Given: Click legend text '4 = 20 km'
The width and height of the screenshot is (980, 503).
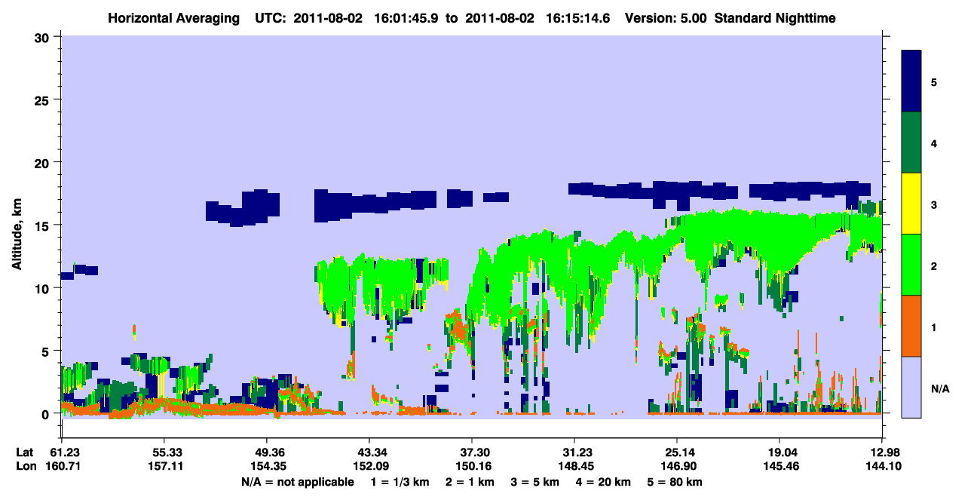Looking at the screenshot, I should 605,481.
